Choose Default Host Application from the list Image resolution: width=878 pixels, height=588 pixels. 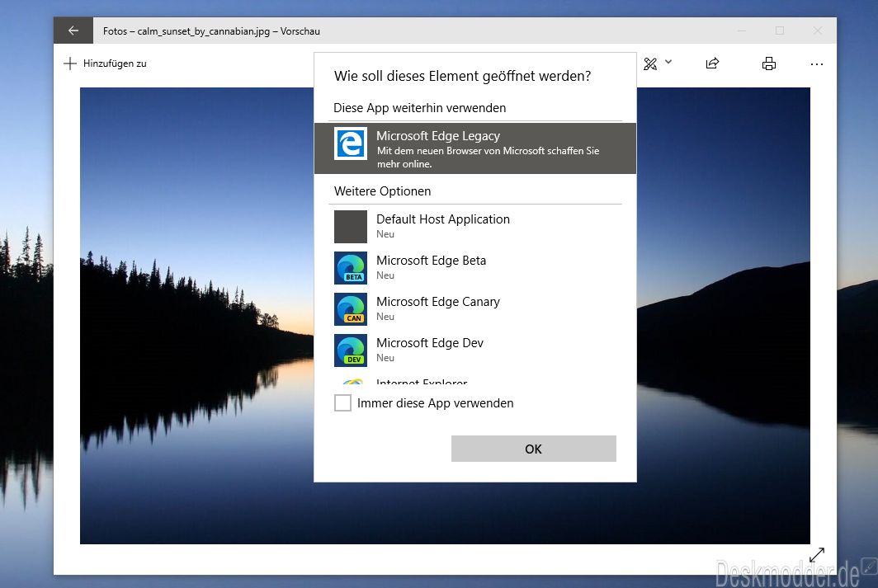[x=475, y=226]
